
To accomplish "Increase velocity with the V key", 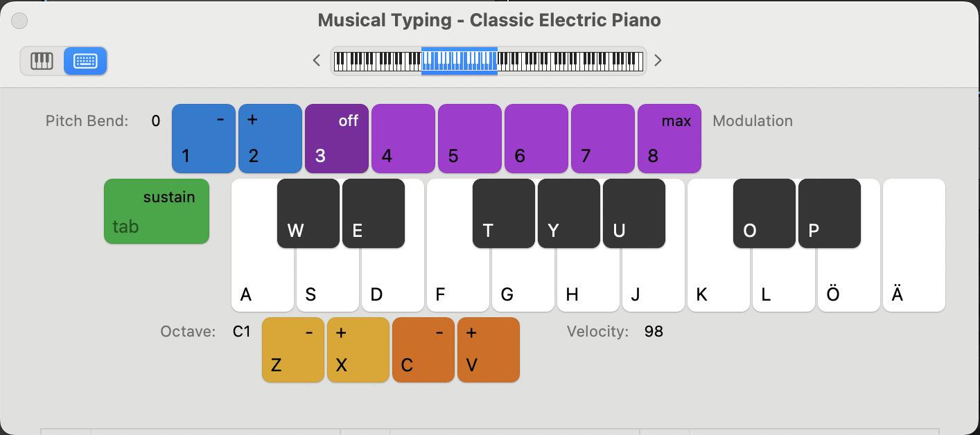I will point(488,350).
